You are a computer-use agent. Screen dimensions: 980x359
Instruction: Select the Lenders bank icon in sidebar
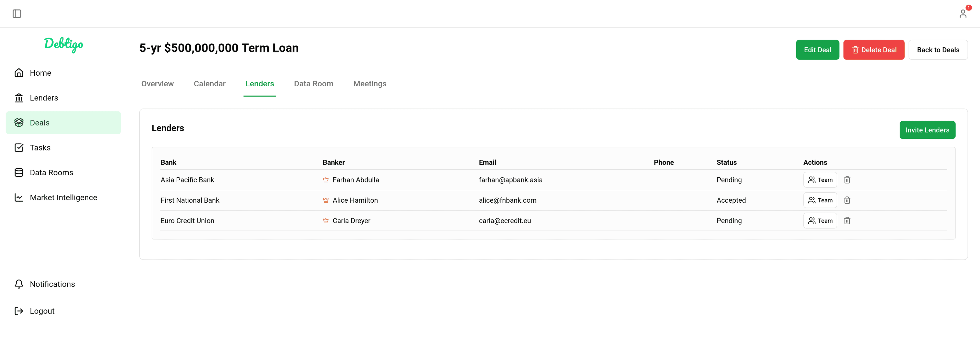[19, 97]
